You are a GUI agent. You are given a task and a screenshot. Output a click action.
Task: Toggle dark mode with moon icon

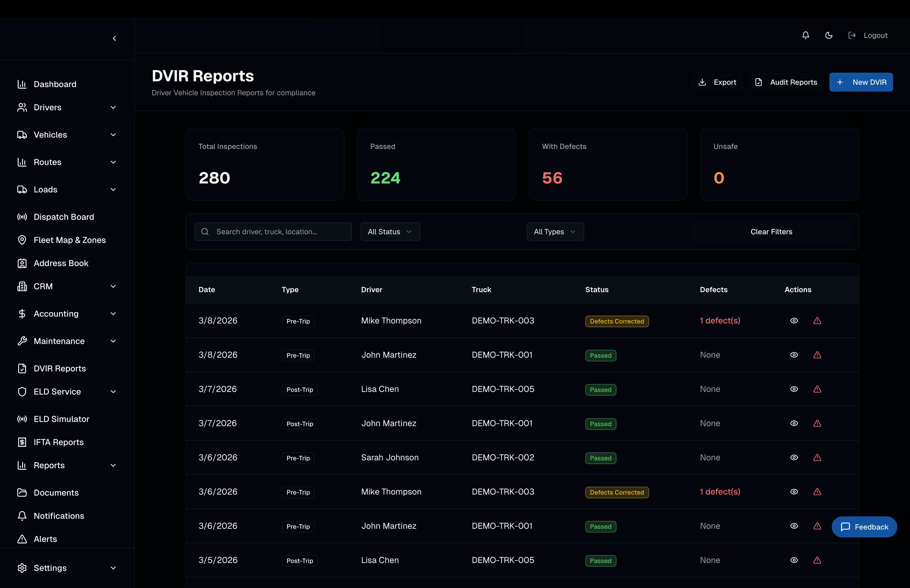tap(829, 35)
